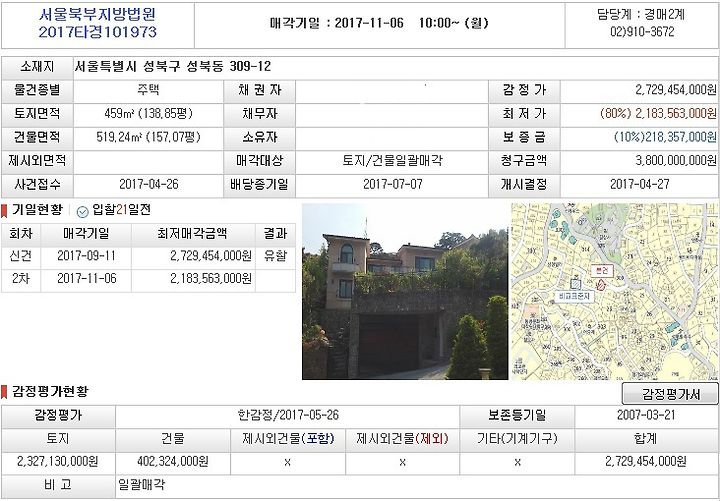Select court name 서울북부지방법원
This screenshot has height=501, width=720.
97,15
